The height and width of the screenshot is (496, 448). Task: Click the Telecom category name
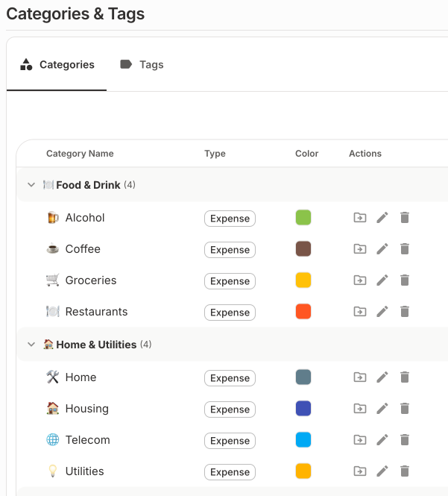pos(87,440)
